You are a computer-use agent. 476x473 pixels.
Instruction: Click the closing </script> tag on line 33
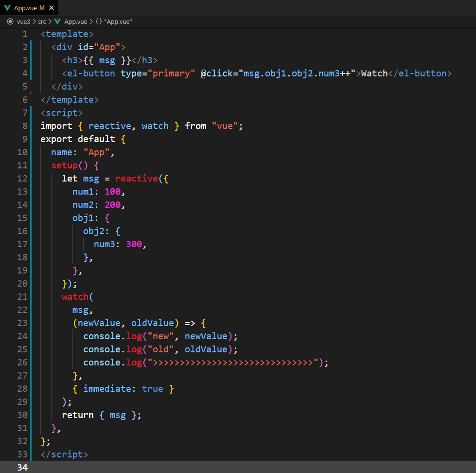pyautogui.click(x=64, y=454)
